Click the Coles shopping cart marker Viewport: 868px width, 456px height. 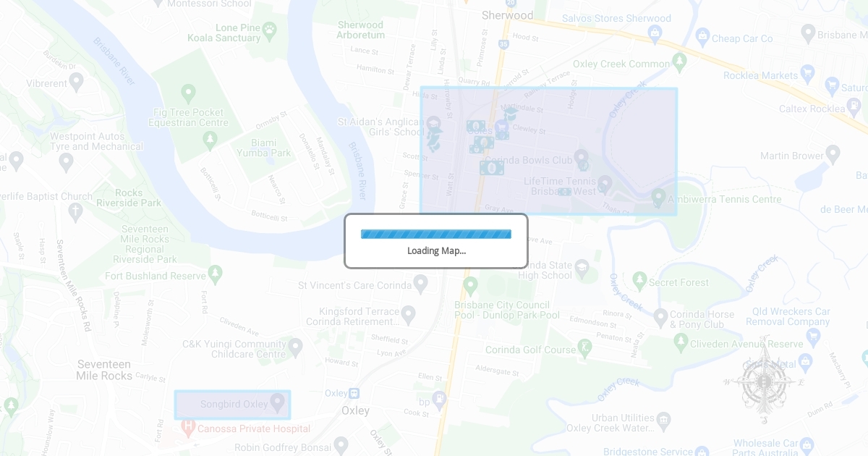[x=501, y=127]
